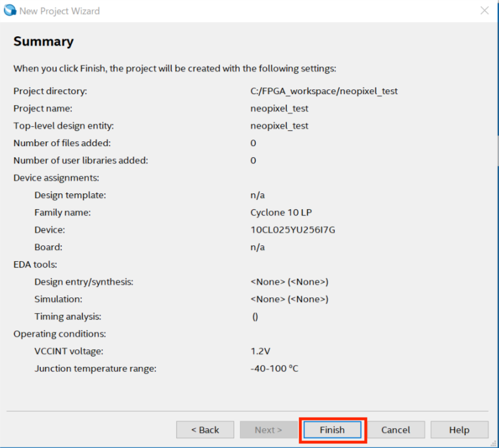Click the Quartus icon in title bar
This screenshot has height=448, width=499.
(x=10, y=11)
